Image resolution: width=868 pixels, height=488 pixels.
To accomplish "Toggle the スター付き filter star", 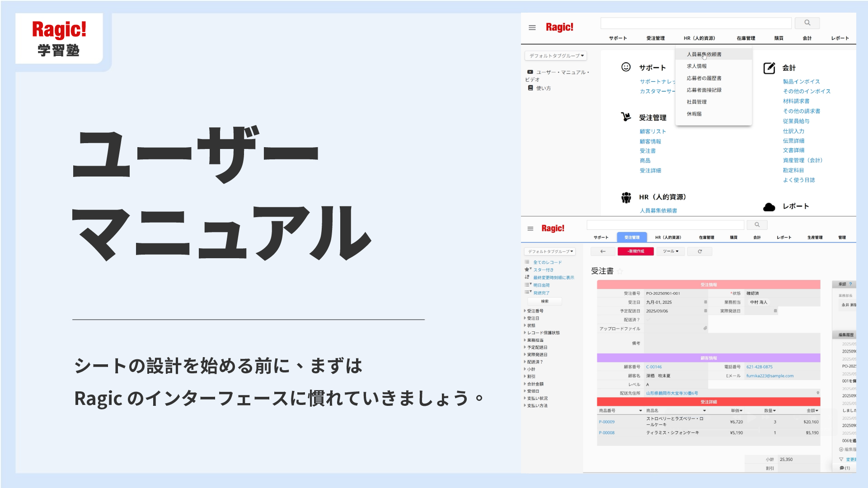I will pyautogui.click(x=527, y=270).
